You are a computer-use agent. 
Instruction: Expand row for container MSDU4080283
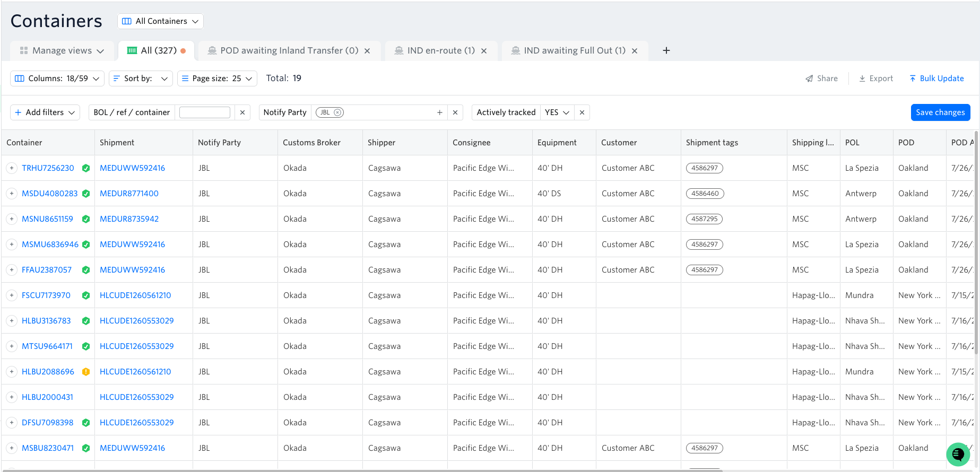point(12,194)
